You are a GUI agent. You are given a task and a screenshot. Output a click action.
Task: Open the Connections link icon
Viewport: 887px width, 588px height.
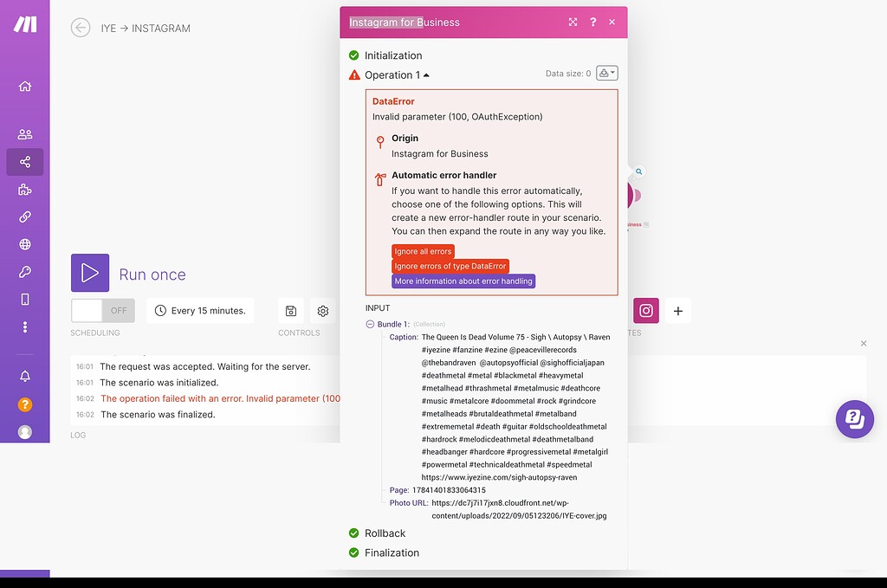coord(25,216)
